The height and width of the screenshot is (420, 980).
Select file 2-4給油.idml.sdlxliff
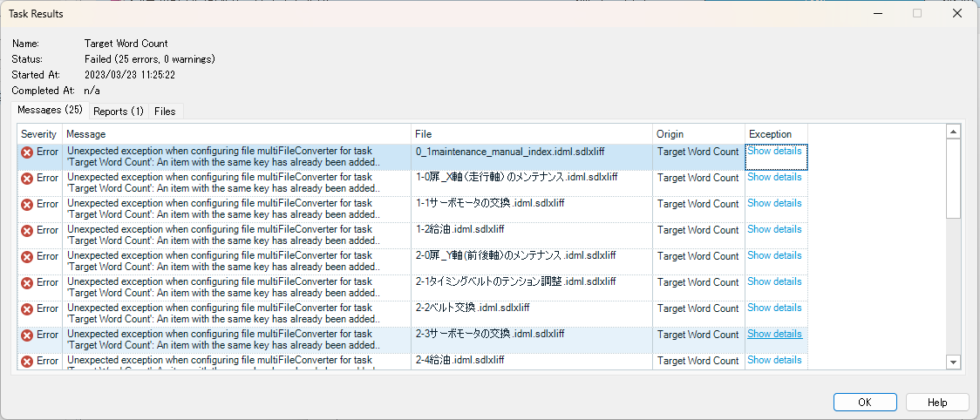pyautogui.click(x=459, y=361)
